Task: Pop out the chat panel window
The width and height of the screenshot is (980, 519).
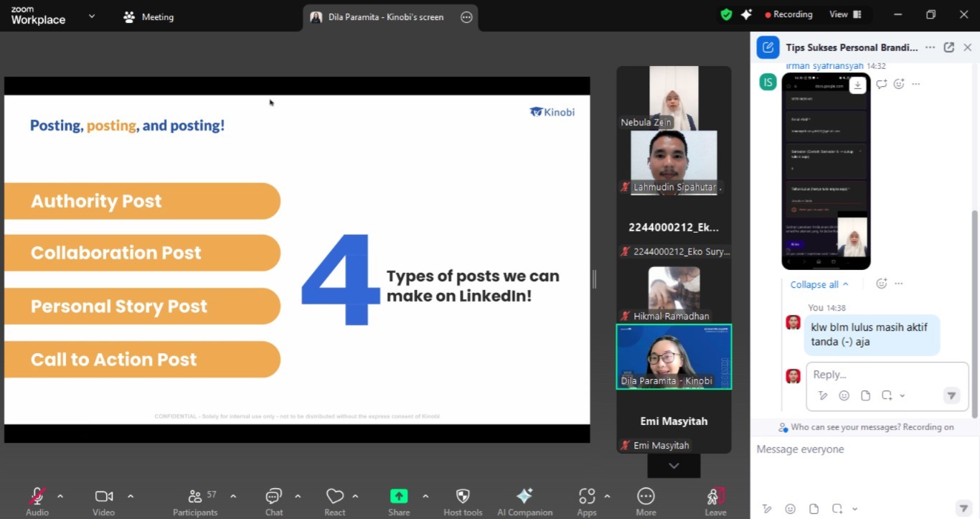Action: (948, 47)
